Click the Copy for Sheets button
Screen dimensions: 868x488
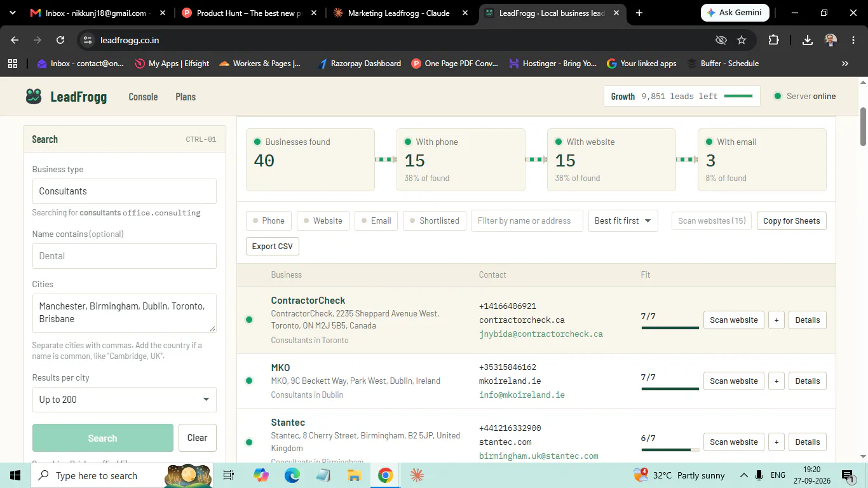[x=792, y=220]
